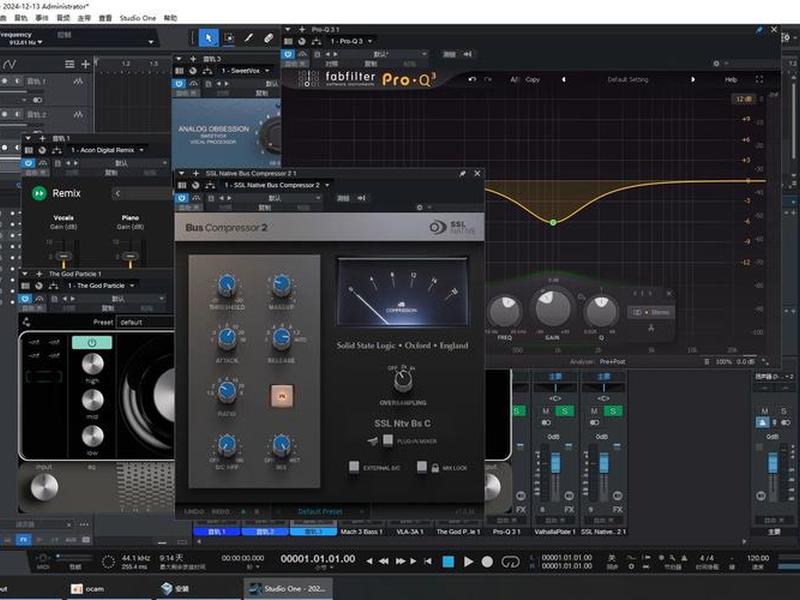
Task: Click the Pro-Q 3 Gain knob
Action: [x=552, y=308]
